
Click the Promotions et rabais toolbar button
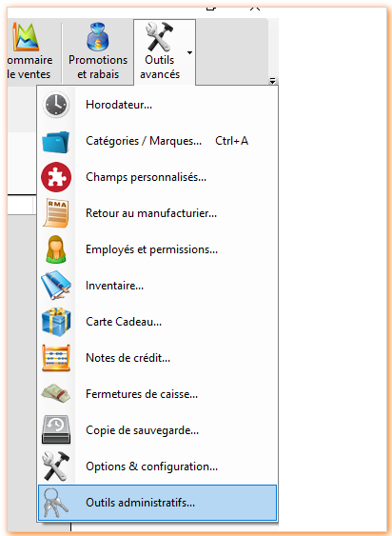click(x=98, y=51)
